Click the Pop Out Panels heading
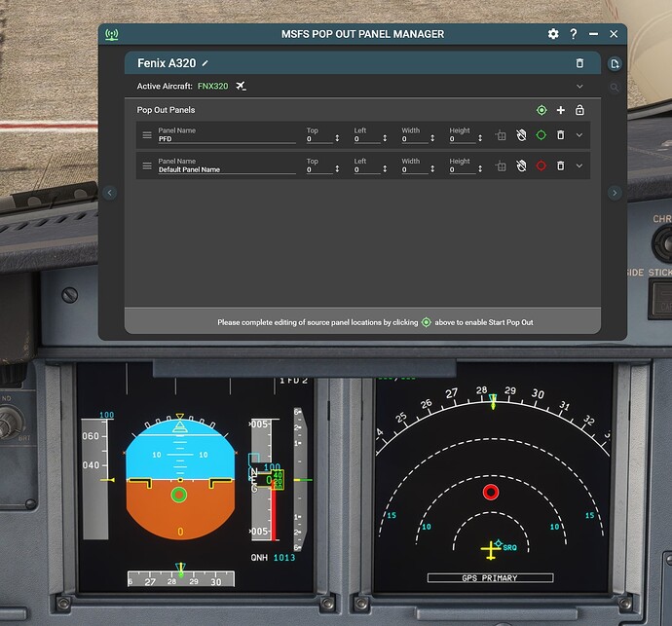The width and height of the screenshot is (672, 626). (166, 110)
